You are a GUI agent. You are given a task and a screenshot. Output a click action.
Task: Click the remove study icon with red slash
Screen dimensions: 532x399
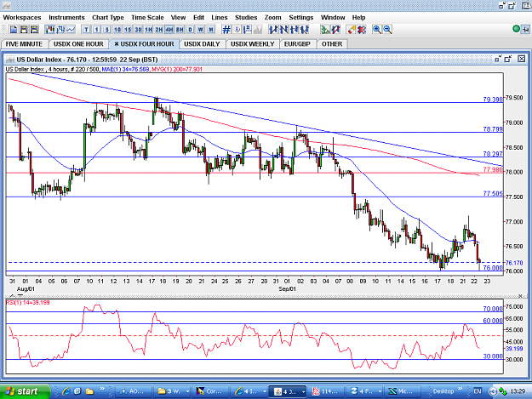(x=335, y=30)
